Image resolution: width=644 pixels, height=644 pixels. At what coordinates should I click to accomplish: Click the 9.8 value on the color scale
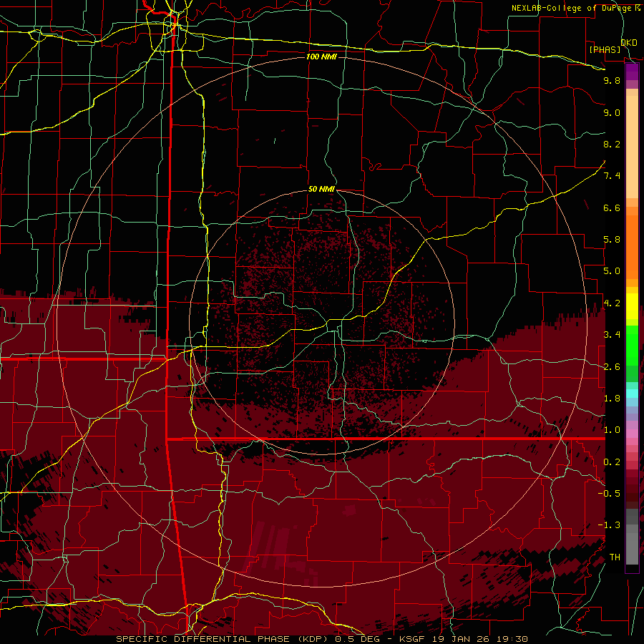(x=612, y=80)
